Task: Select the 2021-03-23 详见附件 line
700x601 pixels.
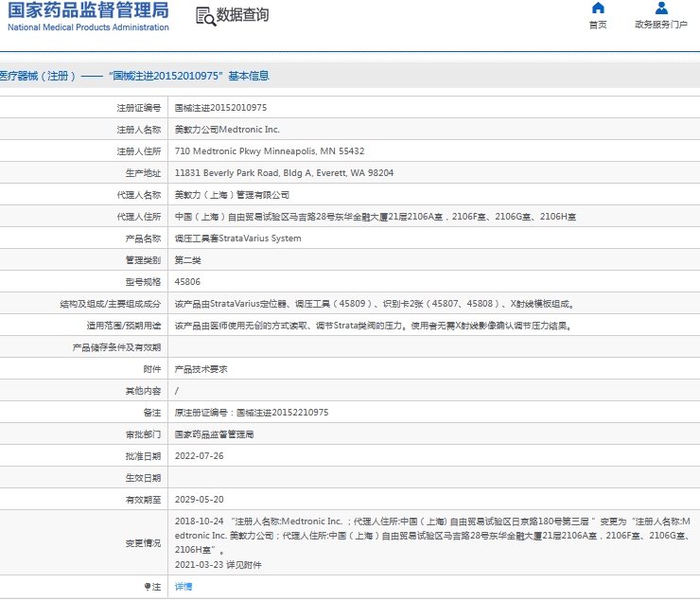Action: point(219,565)
